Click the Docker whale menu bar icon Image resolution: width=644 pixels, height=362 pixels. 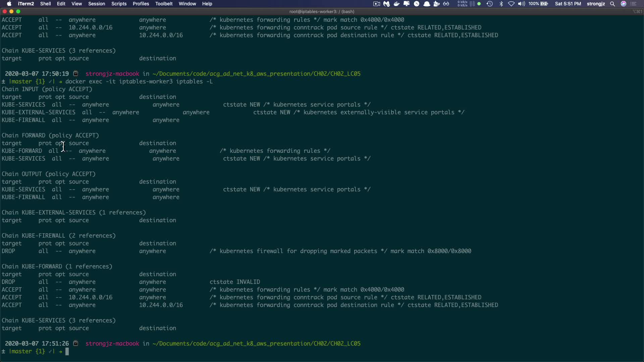coord(396,4)
